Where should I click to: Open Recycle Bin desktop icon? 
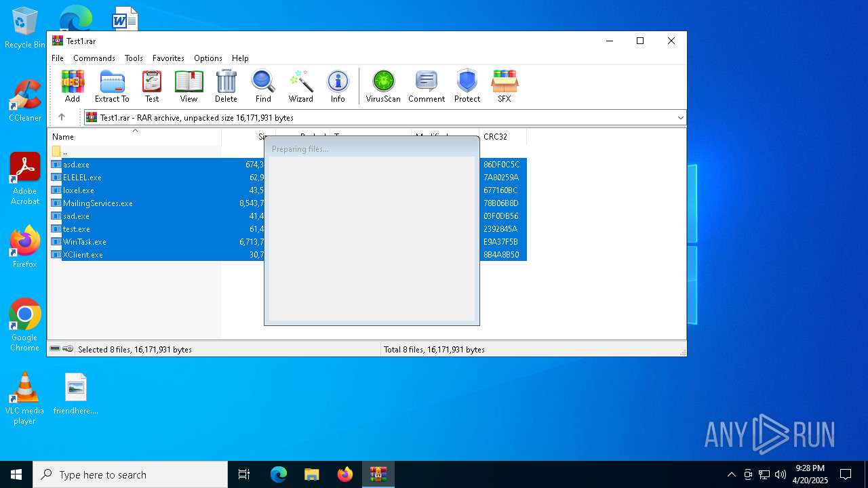[x=25, y=28]
